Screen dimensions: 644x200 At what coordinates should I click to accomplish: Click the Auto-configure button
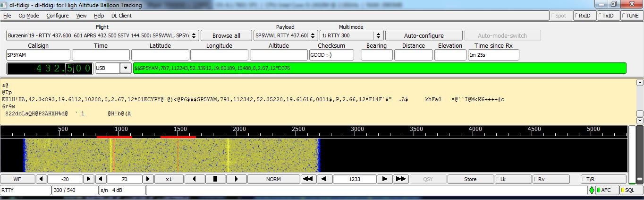424,35
